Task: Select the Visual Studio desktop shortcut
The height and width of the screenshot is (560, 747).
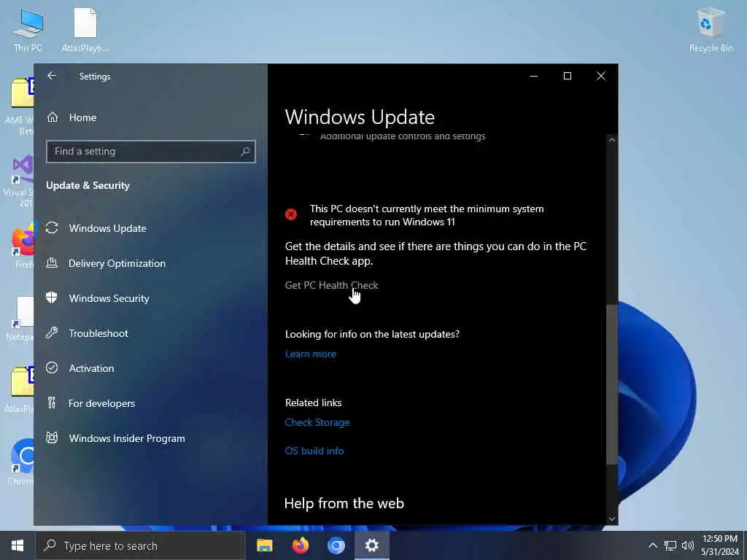Action: 19,181
